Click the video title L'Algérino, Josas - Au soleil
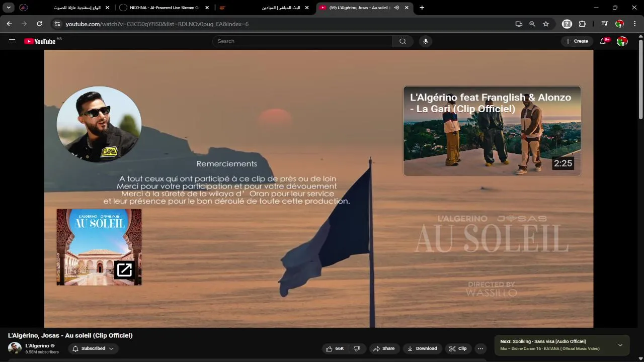The width and height of the screenshot is (644, 362). click(x=70, y=335)
